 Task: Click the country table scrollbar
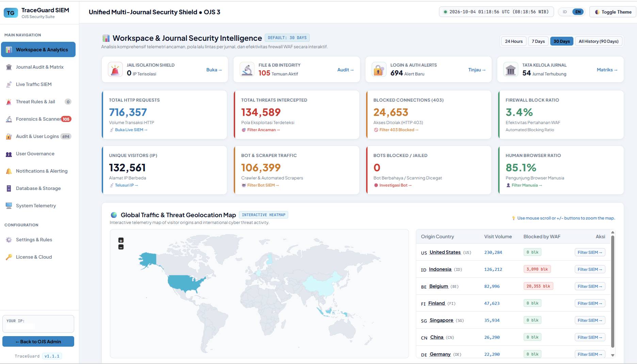tap(613, 291)
